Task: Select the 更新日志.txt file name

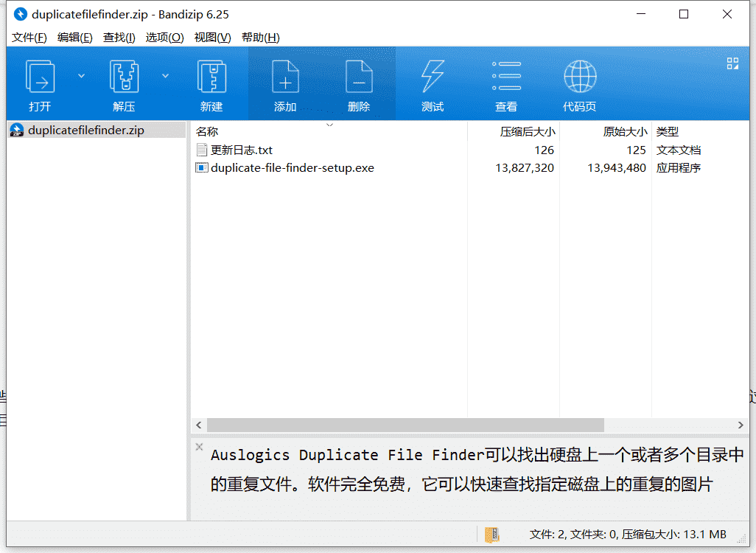Action: point(242,150)
